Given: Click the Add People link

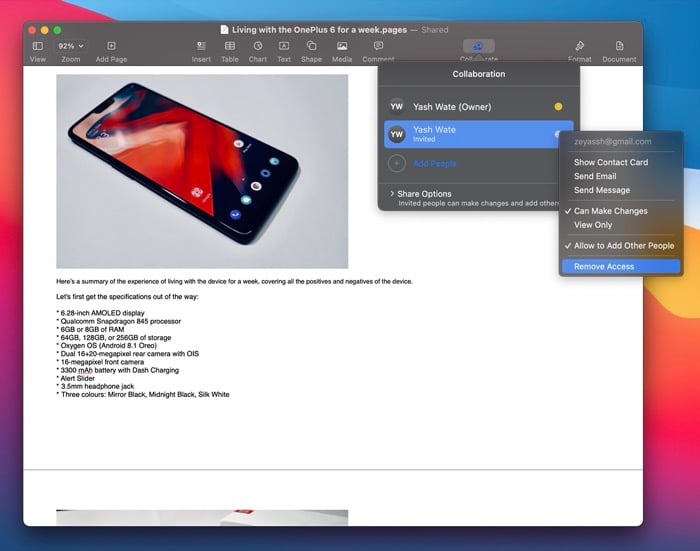Looking at the screenshot, I should 434,164.
